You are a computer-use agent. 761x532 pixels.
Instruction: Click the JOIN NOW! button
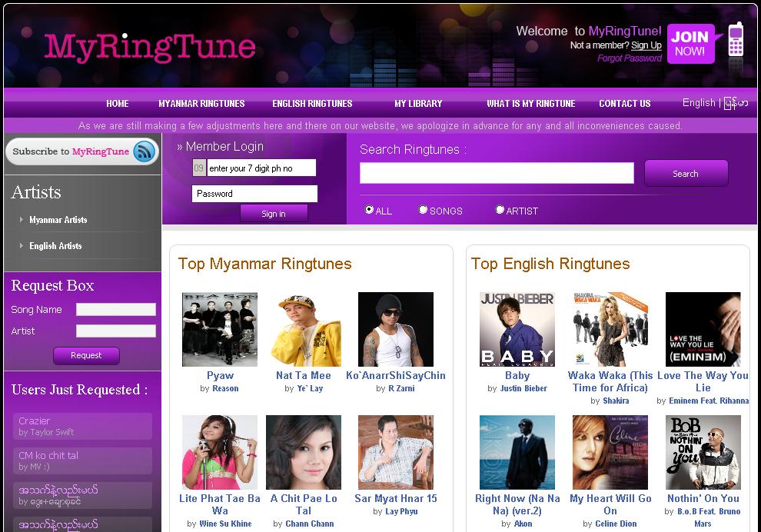click(x=691, y=44)
